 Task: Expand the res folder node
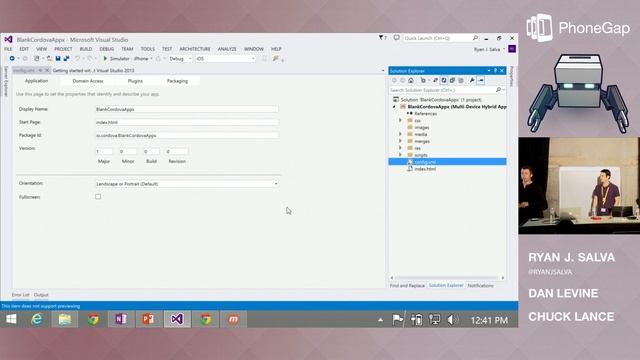pyautogui.click(x=400, y=148)
